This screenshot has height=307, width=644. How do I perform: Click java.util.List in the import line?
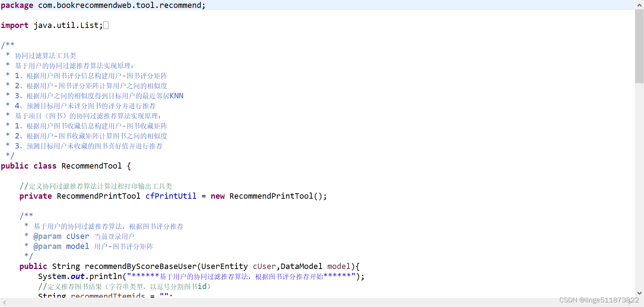pos(66,25)
